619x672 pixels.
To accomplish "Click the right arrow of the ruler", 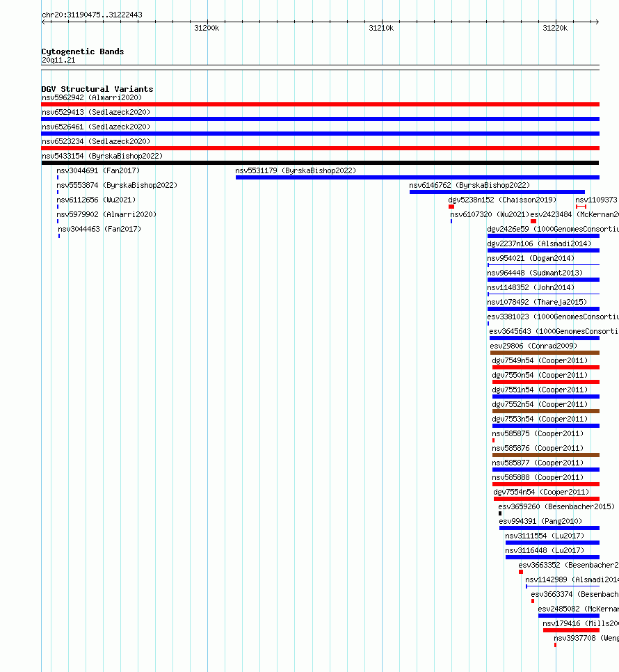I will coord(597,22).
